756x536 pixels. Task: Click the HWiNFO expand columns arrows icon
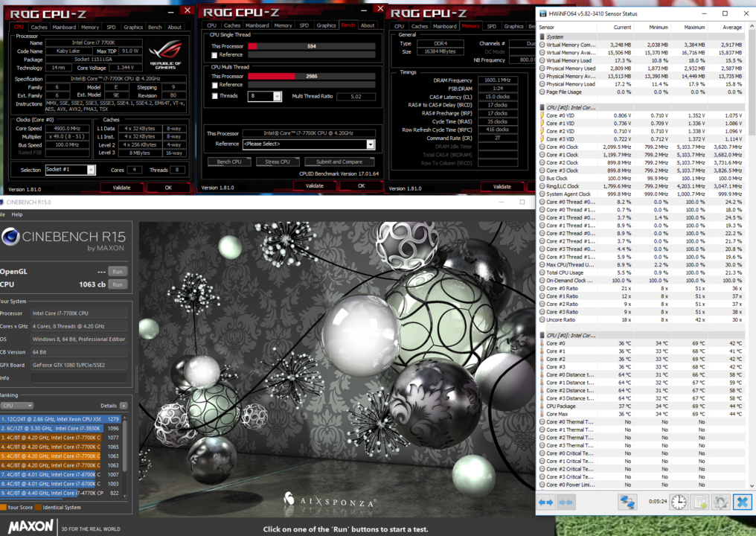click(x=546, y=502)
